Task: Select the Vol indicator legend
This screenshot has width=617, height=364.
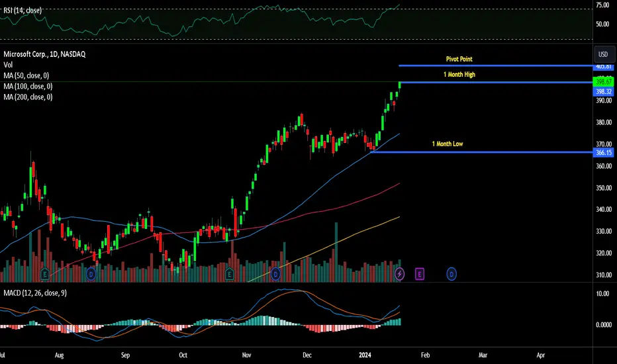Action: click(x=8, y=65)
